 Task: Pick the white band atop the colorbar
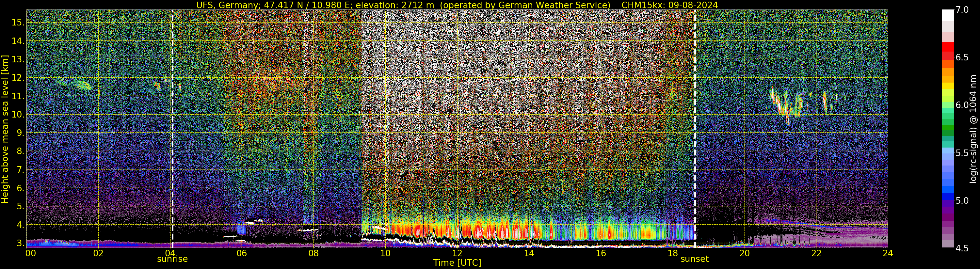(948, 15)
